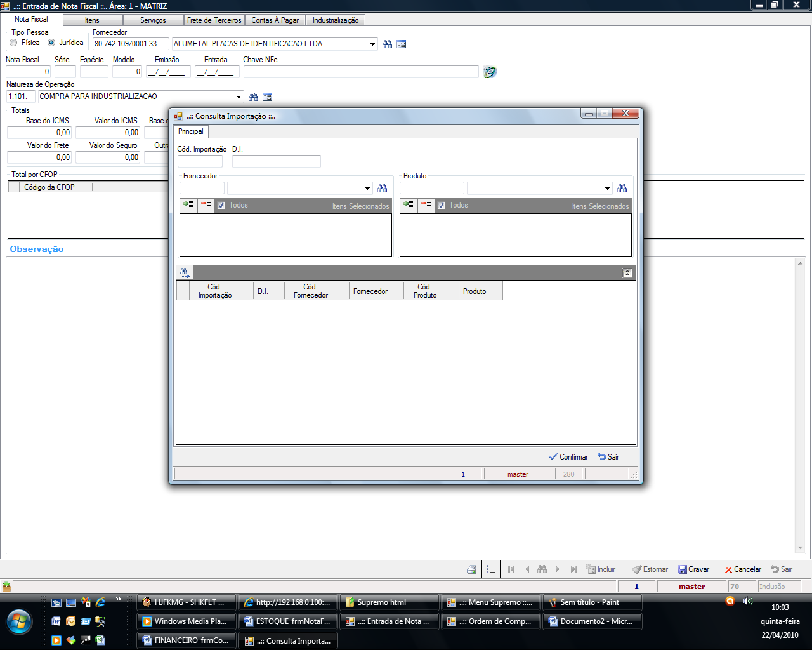
Task: Click remove-item icon in Fornecedor group
Action: click(206, 205)
